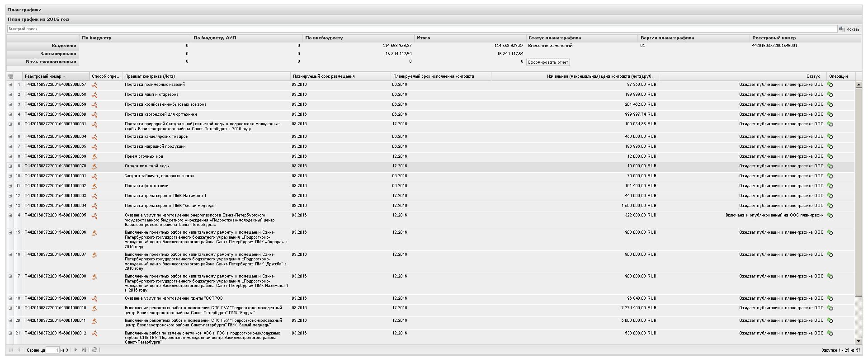Expand row 14 энергопаспорта services

tap(10, 215)
